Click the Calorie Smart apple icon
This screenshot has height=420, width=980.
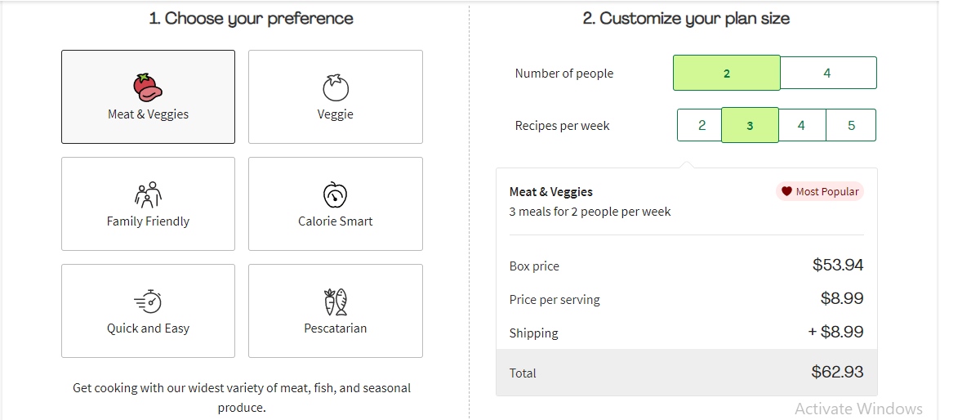tap(336, 194)
